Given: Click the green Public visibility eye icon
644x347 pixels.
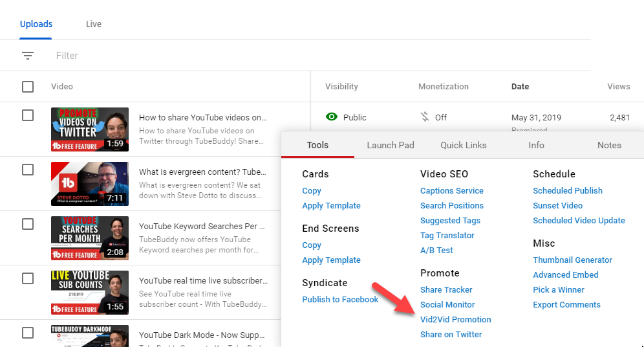Looking at the screenshot, I should 332,117.
